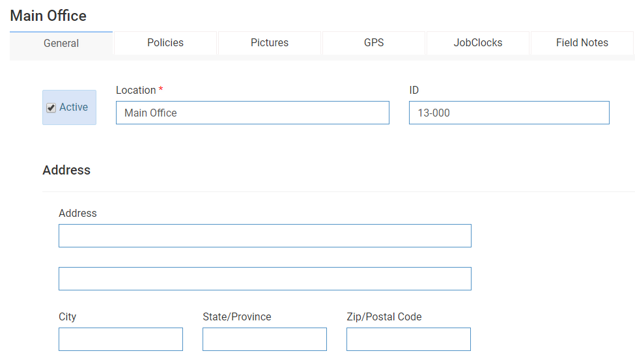Click the Zip/Postal Code label text

(x=384, y=317)
